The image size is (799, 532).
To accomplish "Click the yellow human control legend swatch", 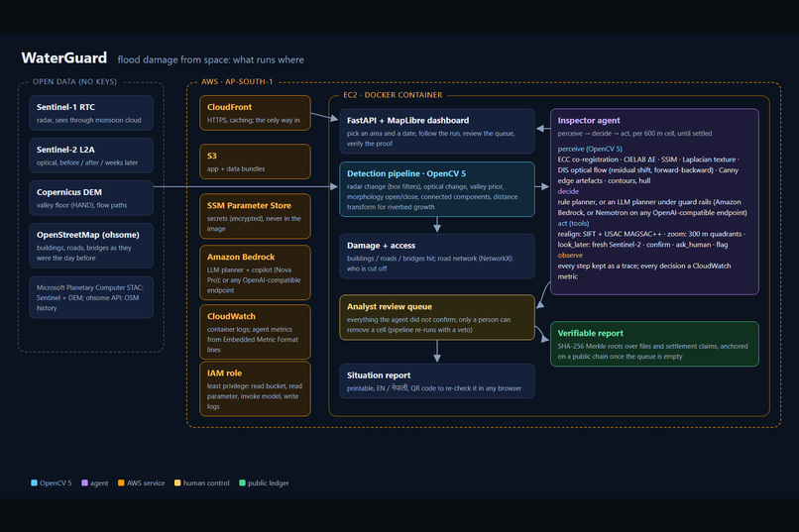I will [x=177, y=483].
